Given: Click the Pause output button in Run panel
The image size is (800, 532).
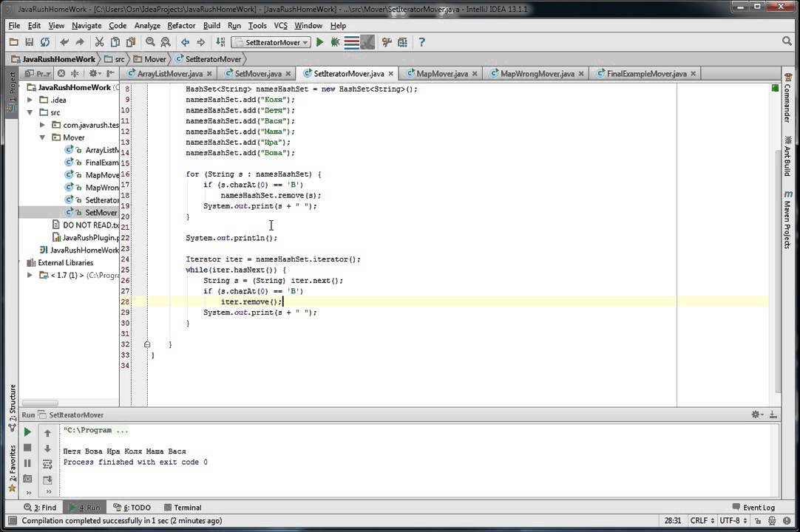Looking at the screenshot, I should coord(27,463).
